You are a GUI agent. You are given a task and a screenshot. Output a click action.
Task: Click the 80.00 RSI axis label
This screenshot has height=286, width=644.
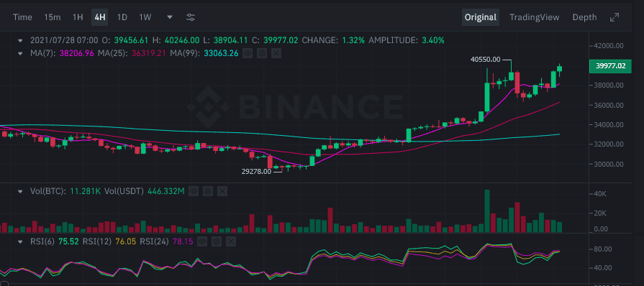603,249
